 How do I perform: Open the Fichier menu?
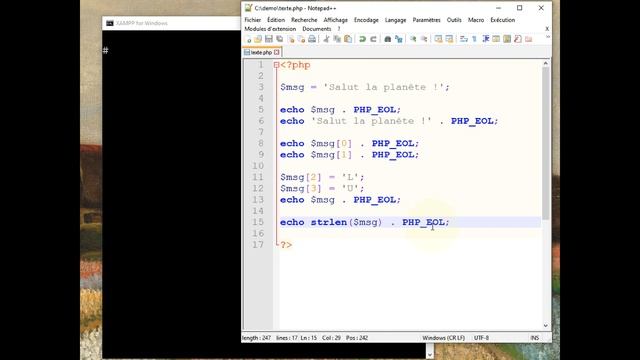click(x=253, y=20)
